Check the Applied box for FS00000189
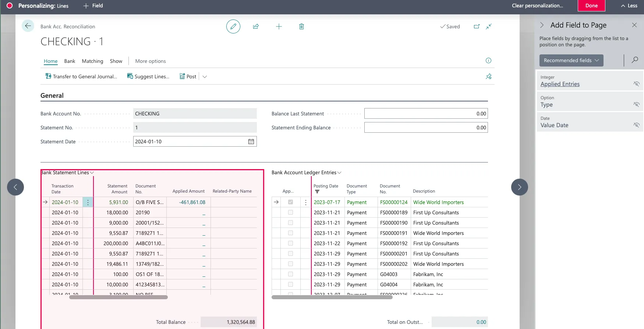Viewport: 644px width, 329px height. pyautogui.click(x=290, y=212)
